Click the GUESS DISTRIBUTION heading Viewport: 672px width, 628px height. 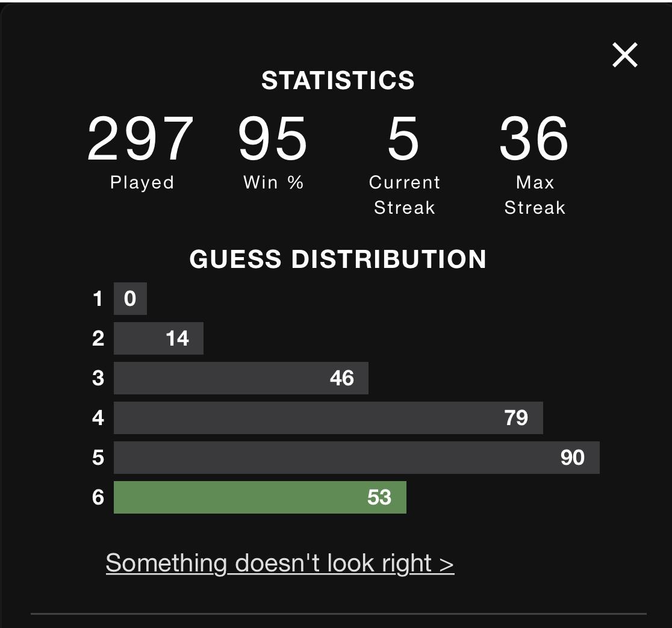tap(338, 260)
